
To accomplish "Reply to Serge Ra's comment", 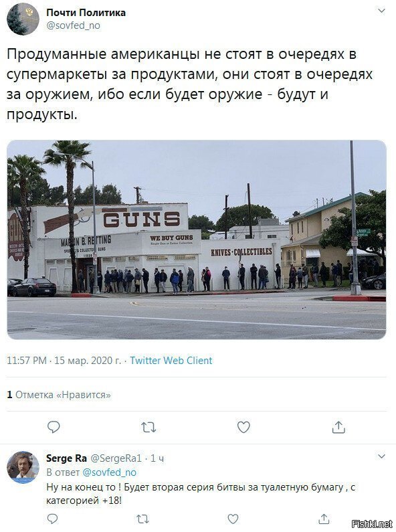I will pos(52,519).
